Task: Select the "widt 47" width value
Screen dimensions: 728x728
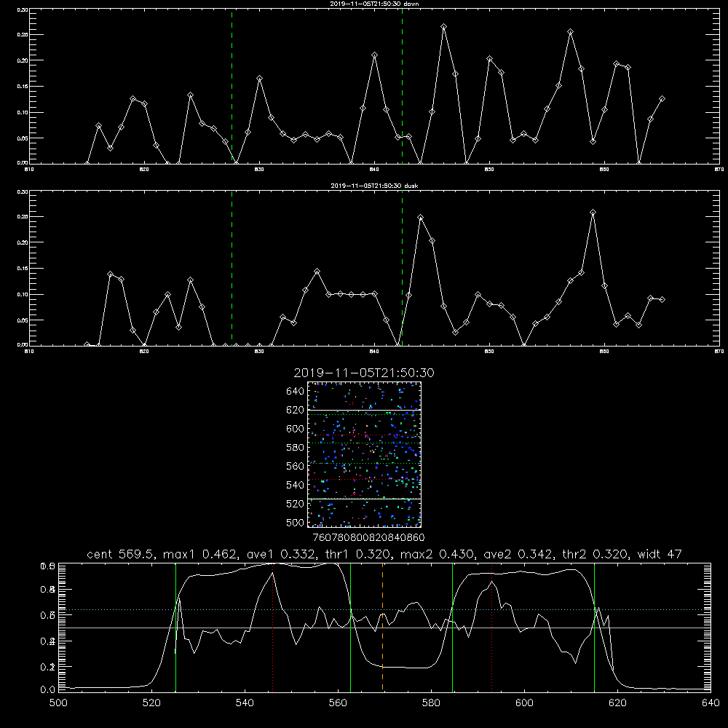Action: tap(660, 554)
